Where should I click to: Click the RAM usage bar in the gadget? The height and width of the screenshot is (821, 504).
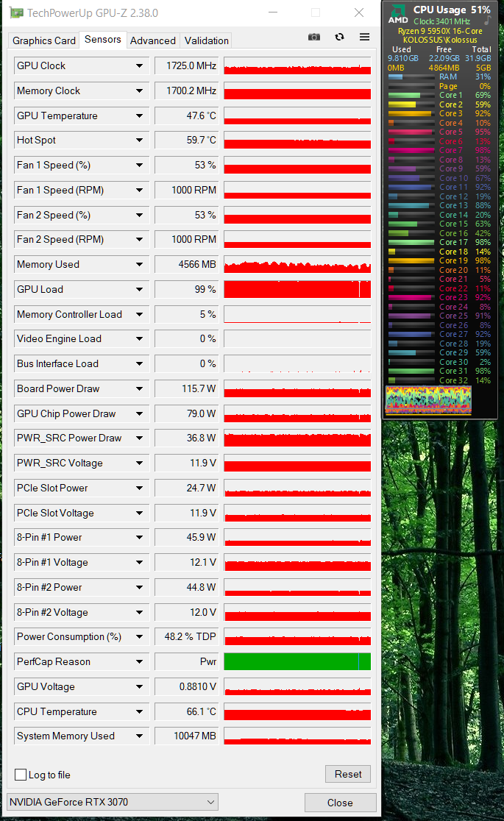click(x=411, y=77)
